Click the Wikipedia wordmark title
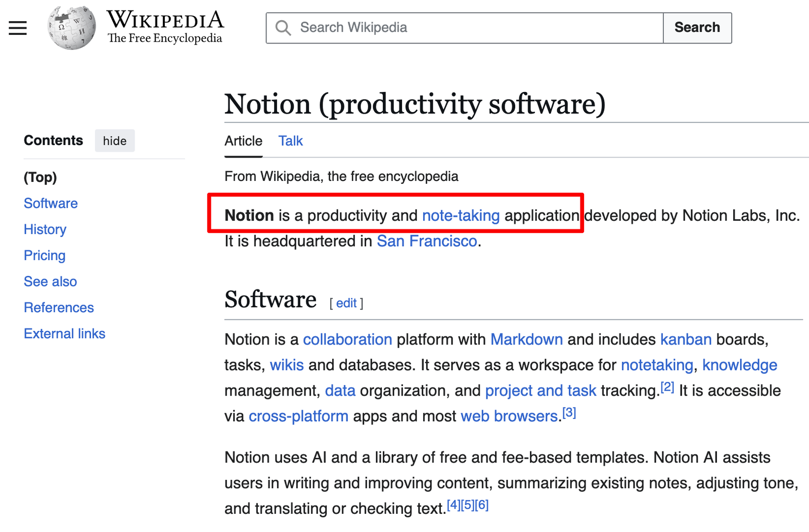 tap(165, 21)
